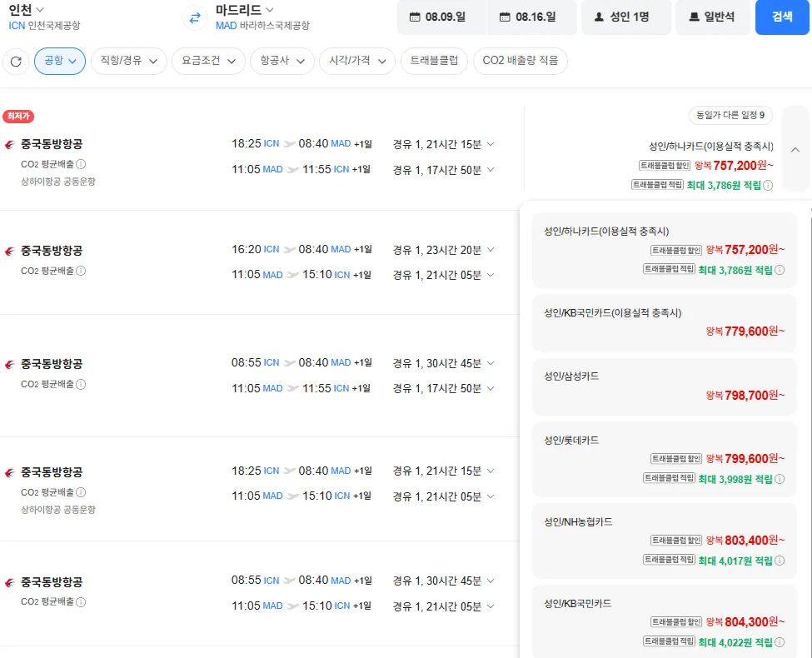Select 성인/KB국민카드(이용실적 충족시) 779,600원 fare
Image resolution: width=812 pixels, height=658 pixels.
pyautogui.click(x=665, y=323)
